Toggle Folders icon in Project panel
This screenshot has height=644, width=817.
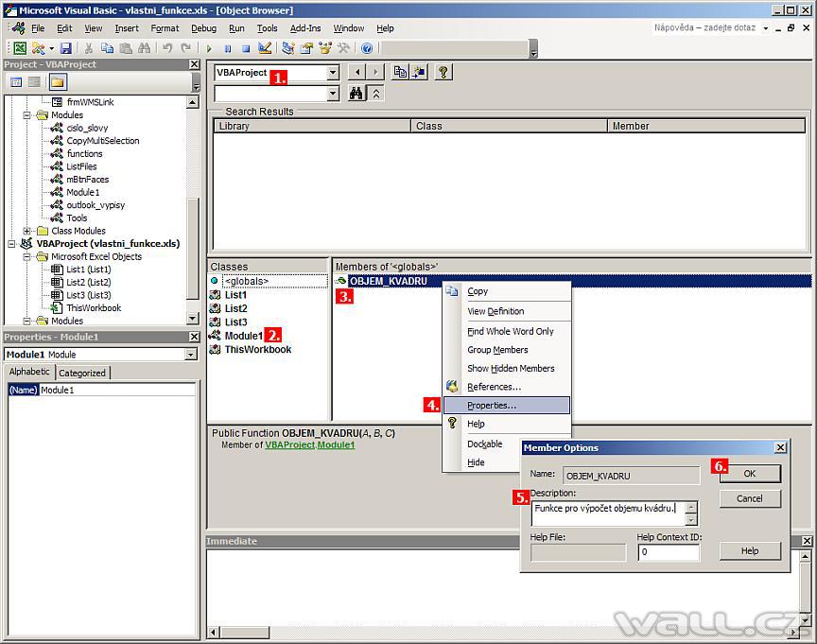pos(58,82)
